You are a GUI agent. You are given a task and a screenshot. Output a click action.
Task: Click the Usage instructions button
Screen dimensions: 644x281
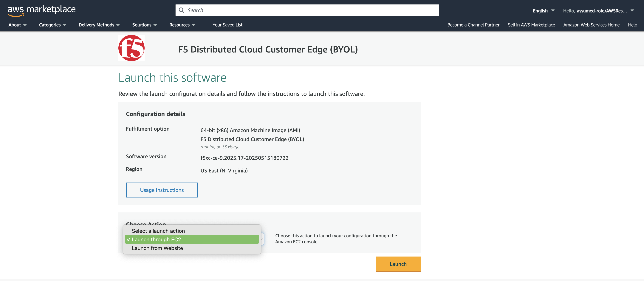pos(162,190)
